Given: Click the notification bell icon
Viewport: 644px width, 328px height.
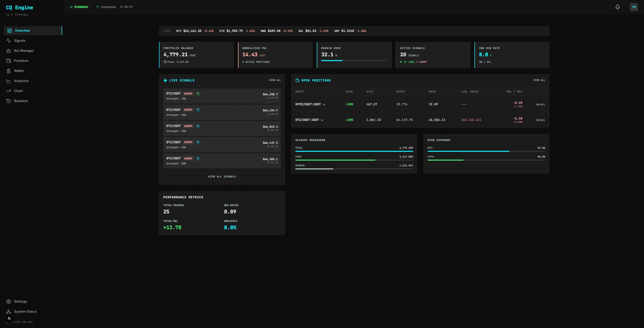Looking at the screenshot, I should pos(618,7).
